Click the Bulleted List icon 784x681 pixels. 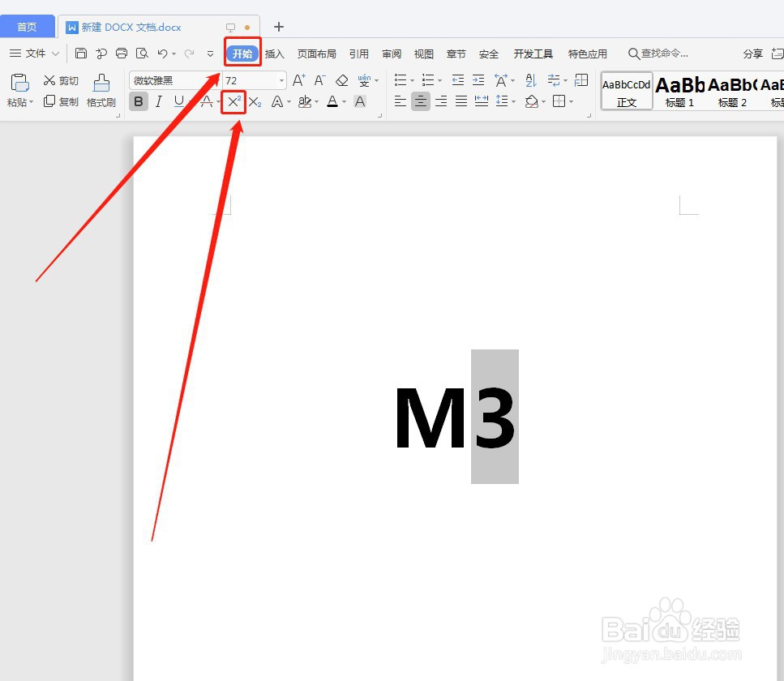click(x=401, y=80)
